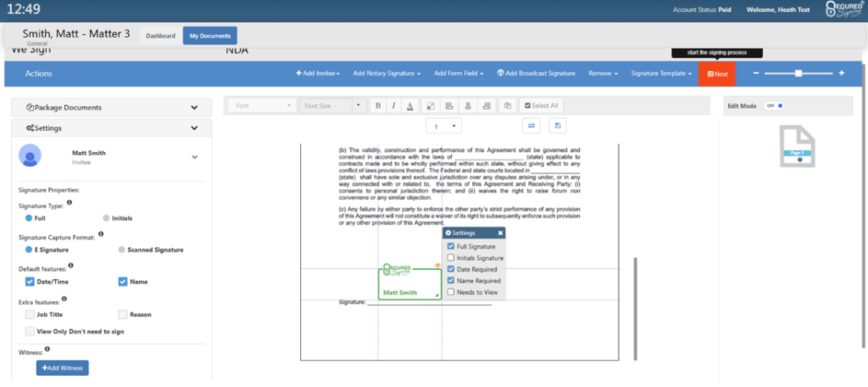Toggle Name Required in the Settings popup
The width and height of the screenshot is (868, 387).
(x=451, y=281)
